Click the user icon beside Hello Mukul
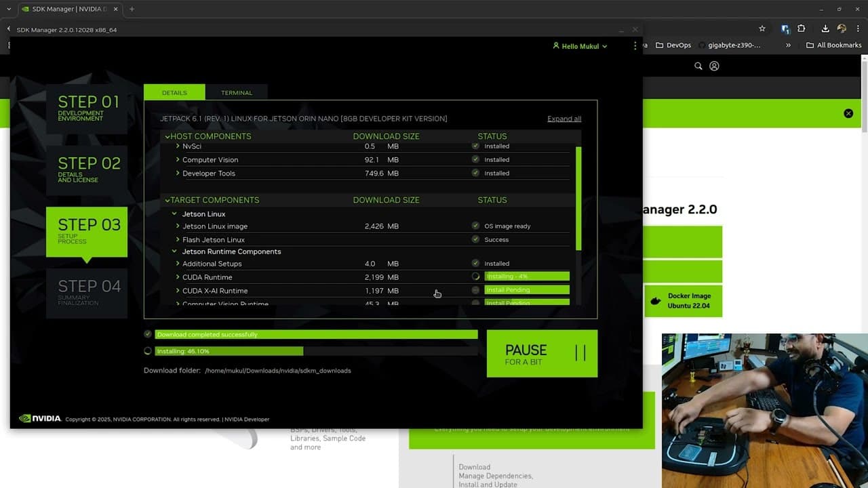 556,46
